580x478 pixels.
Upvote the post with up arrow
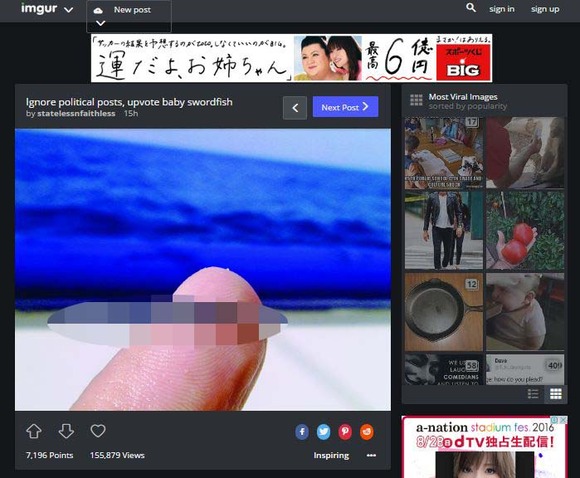click(34, 431)
